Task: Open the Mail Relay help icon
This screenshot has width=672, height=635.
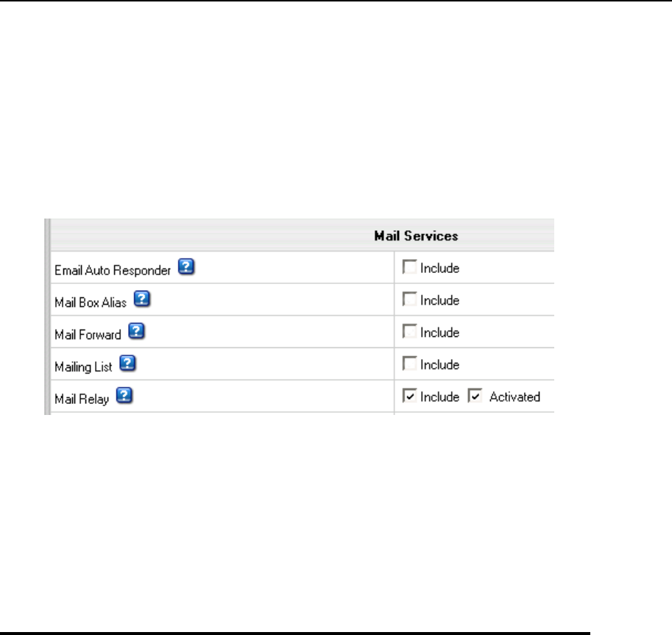Action: (x=124, y=397)
